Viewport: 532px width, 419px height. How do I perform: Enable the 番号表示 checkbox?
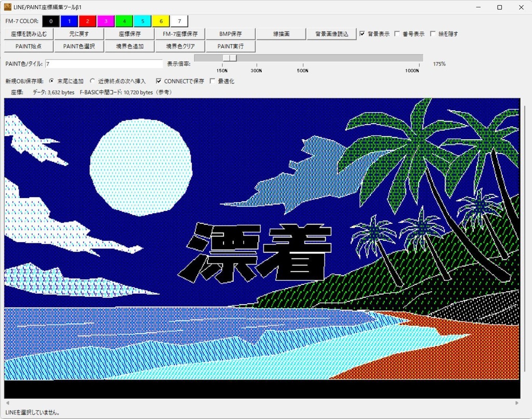pyautogui.click(x=397, y=34)
